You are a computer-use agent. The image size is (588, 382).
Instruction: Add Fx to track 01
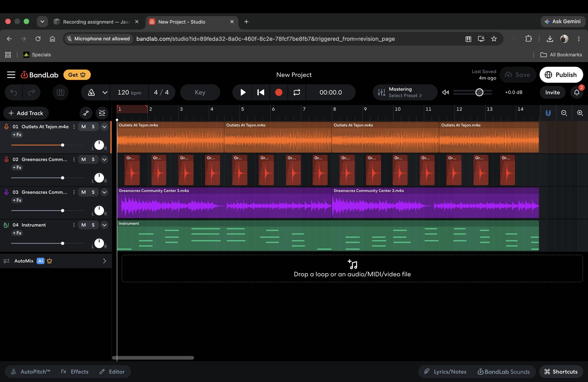point(17,135)
